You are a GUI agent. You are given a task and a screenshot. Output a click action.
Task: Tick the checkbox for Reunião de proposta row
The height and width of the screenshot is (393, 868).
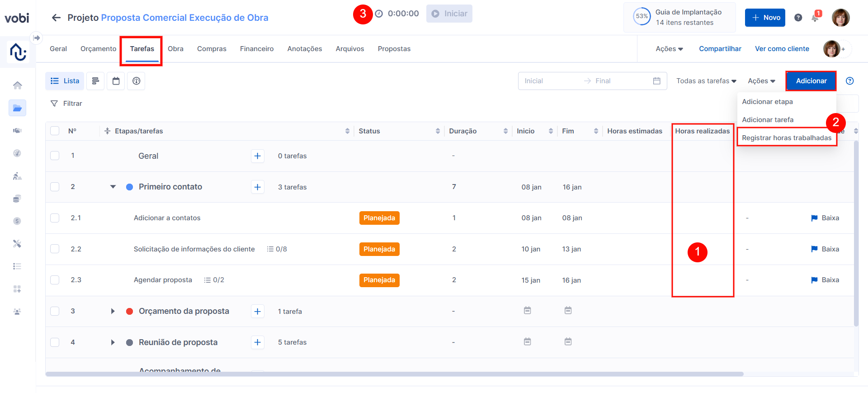pyautogui.click(x=55, y=342)
